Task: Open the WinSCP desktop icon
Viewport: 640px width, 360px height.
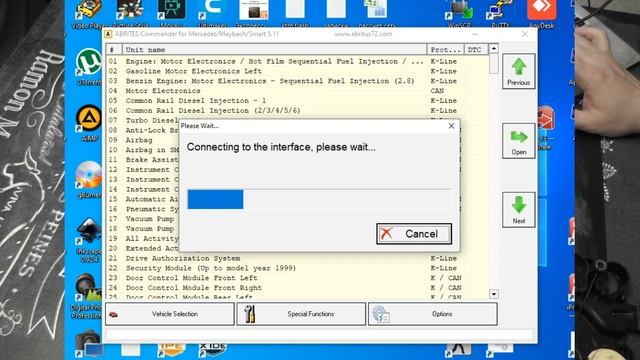Action: pyautogui.click(x=459, y=14)
